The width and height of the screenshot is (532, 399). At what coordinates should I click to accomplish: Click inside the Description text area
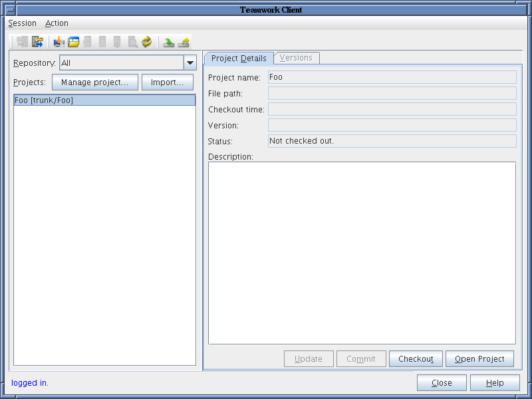click(x=362, y=253)
